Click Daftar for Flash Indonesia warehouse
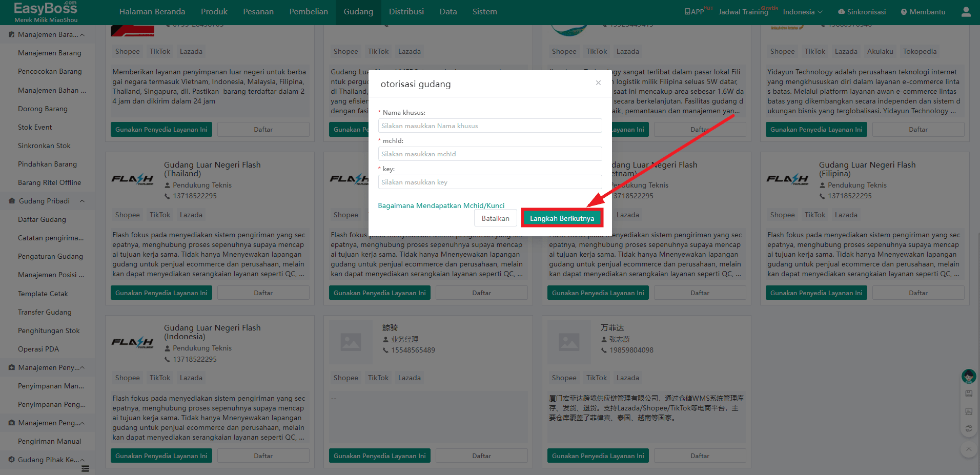The image size is (980, 475). (263, 456)
